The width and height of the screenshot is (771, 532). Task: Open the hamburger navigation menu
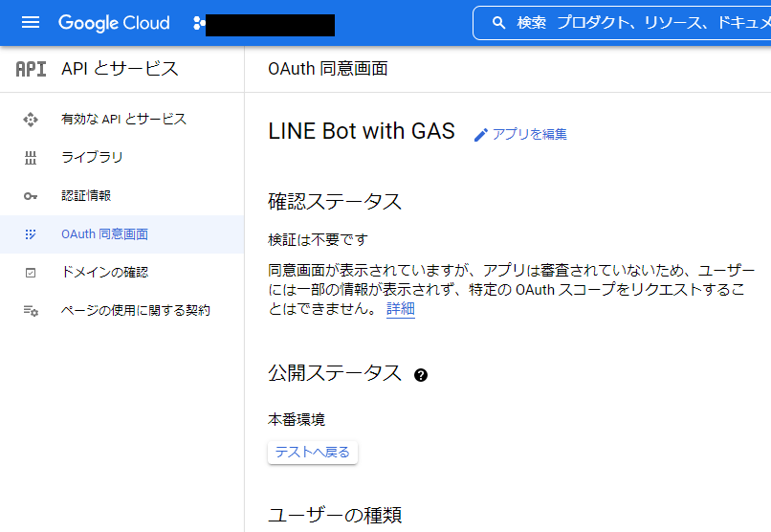31,22
